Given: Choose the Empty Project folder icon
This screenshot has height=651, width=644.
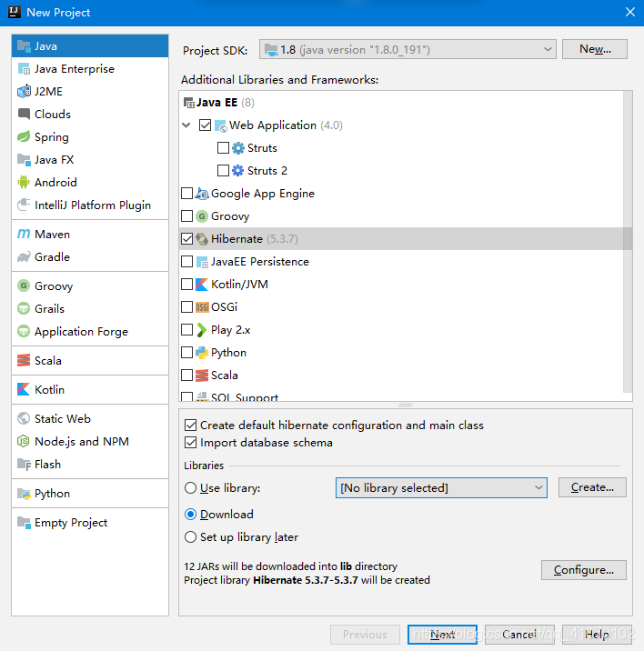Looking at the screenshot, I should tap(24, 522).
